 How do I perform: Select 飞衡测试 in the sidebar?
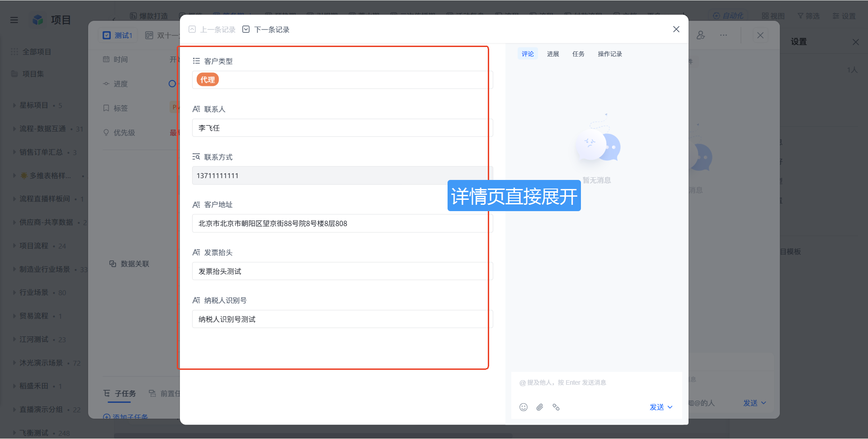tap(34, 433)
